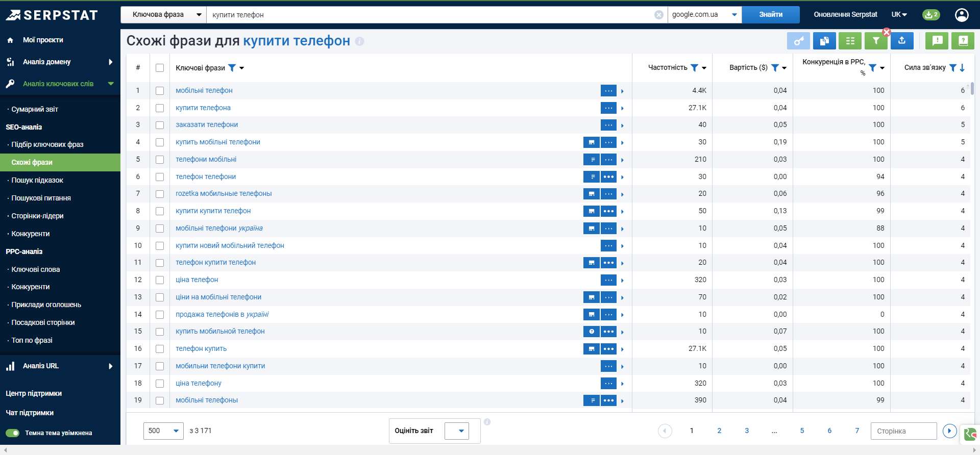980x455 pixels.
Task: Check the box for купити телефона row
Action: coord(160,108)
